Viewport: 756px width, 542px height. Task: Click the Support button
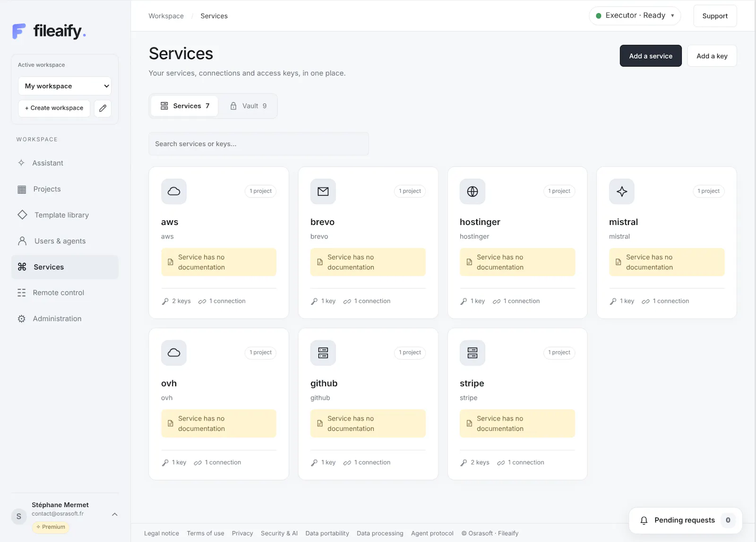click(715, 16)
